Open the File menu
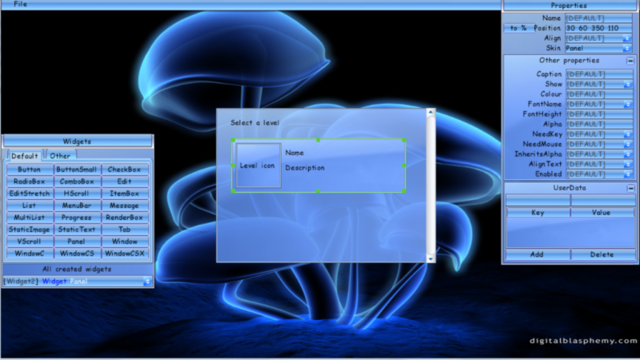640x360 pixels. (20, 4)
